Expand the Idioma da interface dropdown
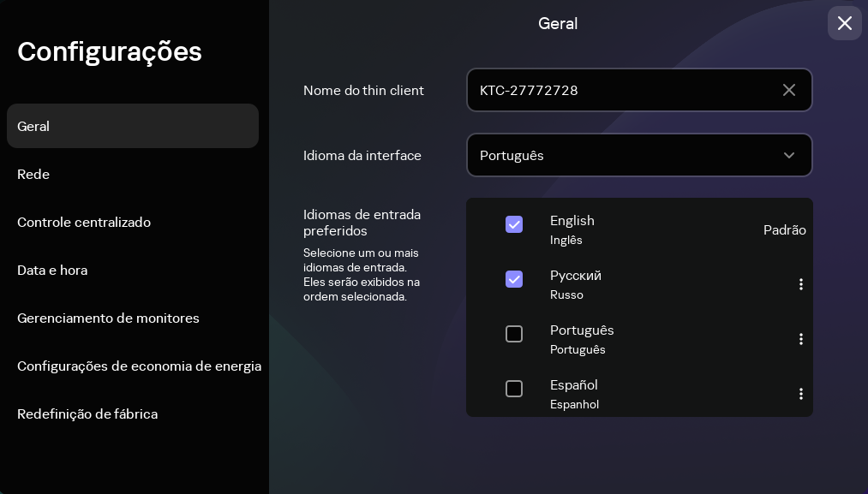This screenshot has width=868, height=494. point(639,155)
